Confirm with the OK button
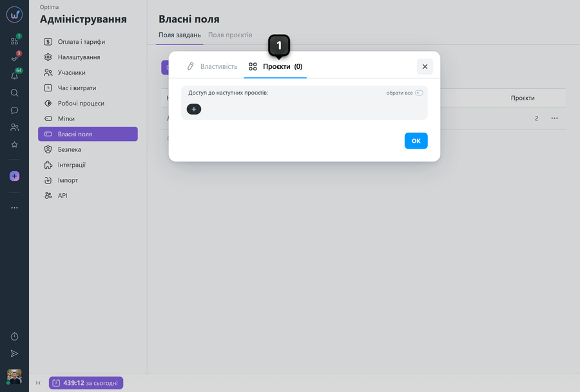 (x=416, y=141)
